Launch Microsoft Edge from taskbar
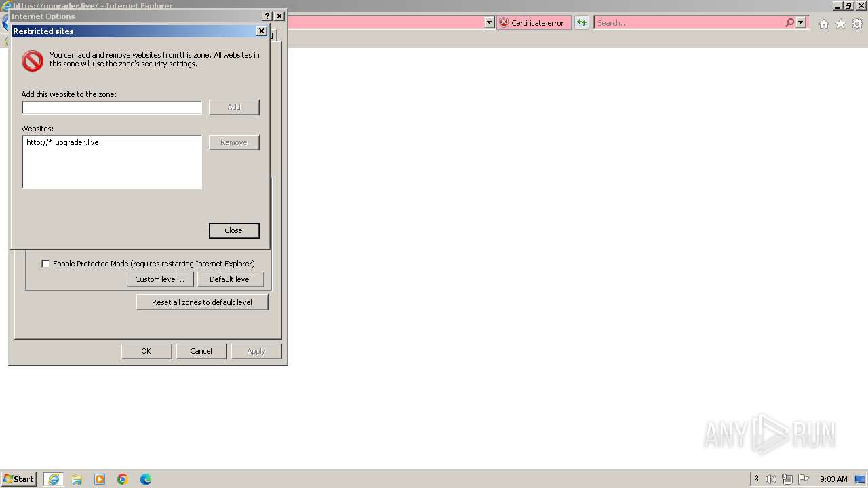The width and height of the screenshot is (868, 488). pyautogui.click(x=146, y=479)
